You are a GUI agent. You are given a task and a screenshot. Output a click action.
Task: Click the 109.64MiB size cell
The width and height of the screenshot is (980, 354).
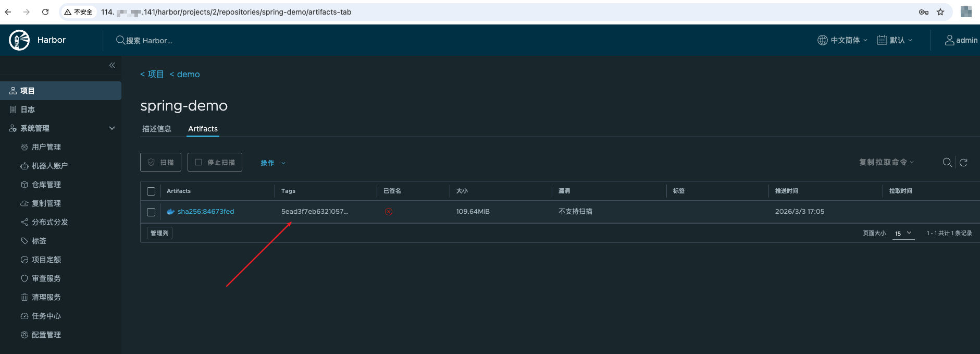click(x=473, y=212)
